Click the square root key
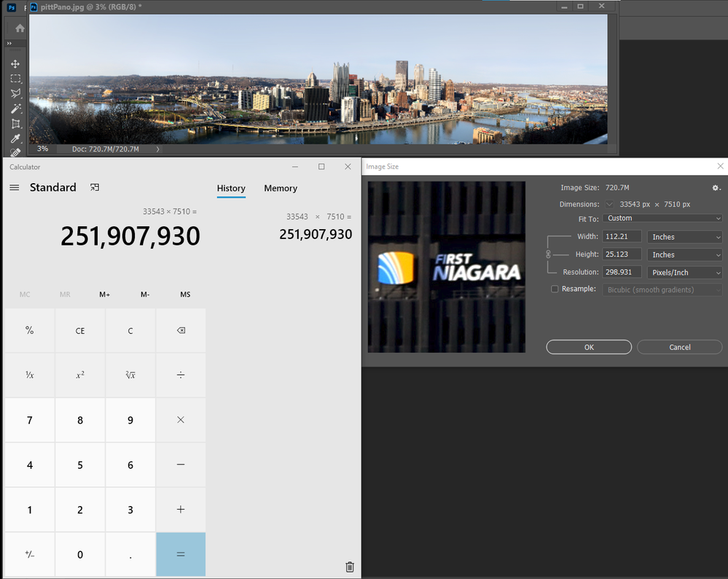Image resolution: width=728 pixels, height=579 pixels. coord(130,375)
